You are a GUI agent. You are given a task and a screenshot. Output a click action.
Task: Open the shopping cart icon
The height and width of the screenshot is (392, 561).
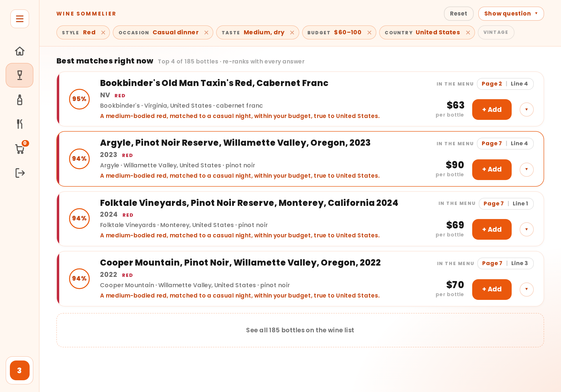click(x=19, y=149)
